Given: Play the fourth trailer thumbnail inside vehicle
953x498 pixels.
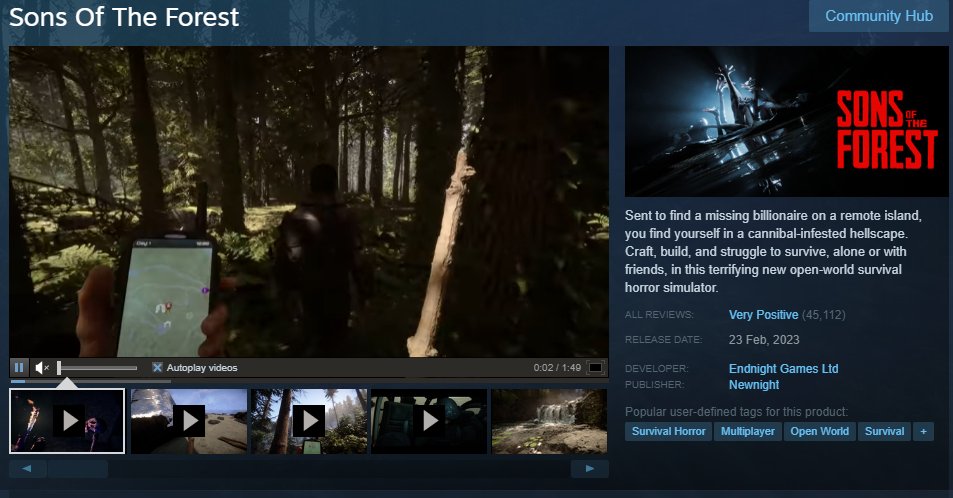Looking at the screenshot, I should pyautogui.click(x=429, y=421).
